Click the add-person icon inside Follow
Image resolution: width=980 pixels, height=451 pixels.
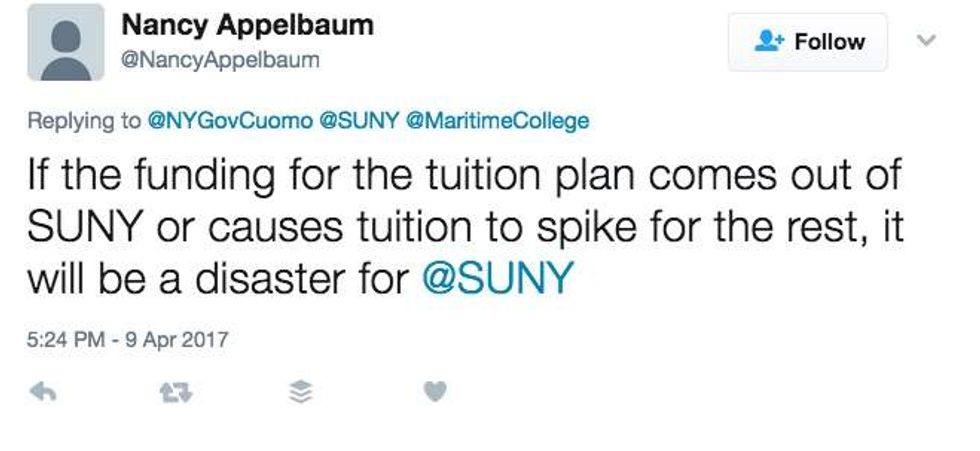click(x=769, y=41)
